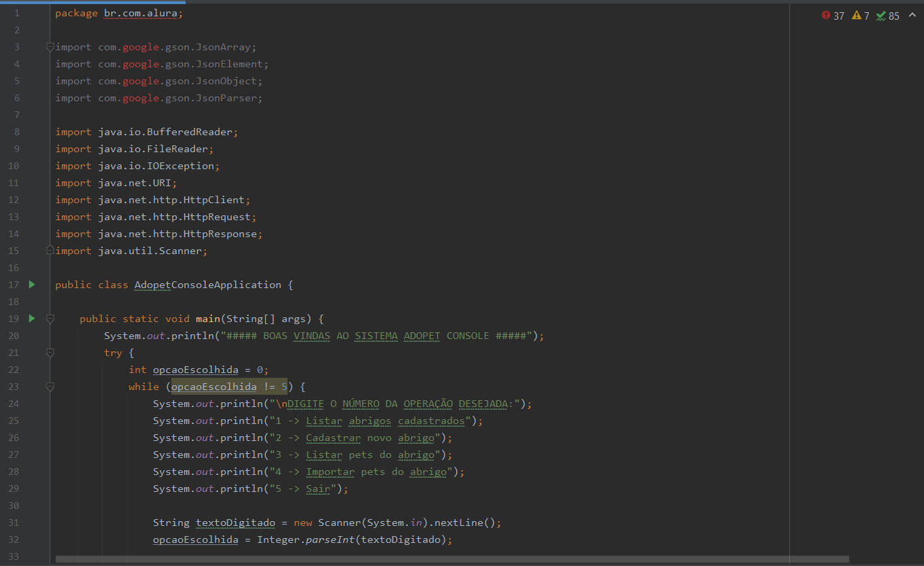Click line number 1 in the gutter
This screenshot has height=566, width=924.
[x=16, y=13]
